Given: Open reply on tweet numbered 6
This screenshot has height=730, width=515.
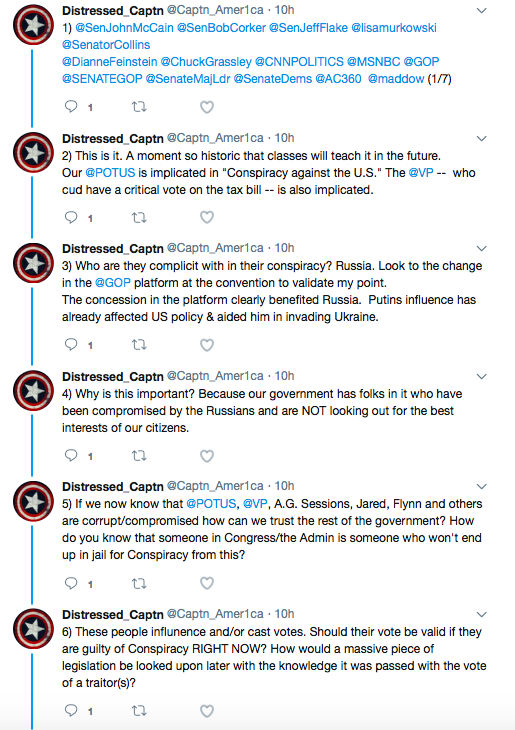Looking at the screenshot, I should [71, 710].
